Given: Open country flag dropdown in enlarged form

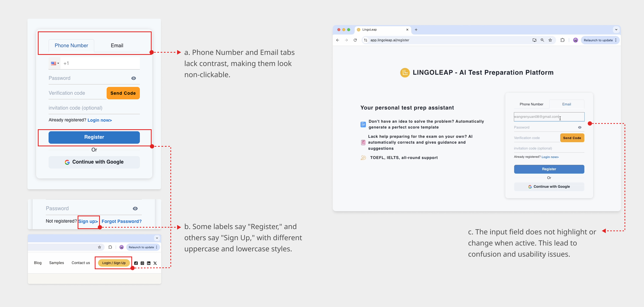Looking at the screenshot, I should tap(55, 63).
